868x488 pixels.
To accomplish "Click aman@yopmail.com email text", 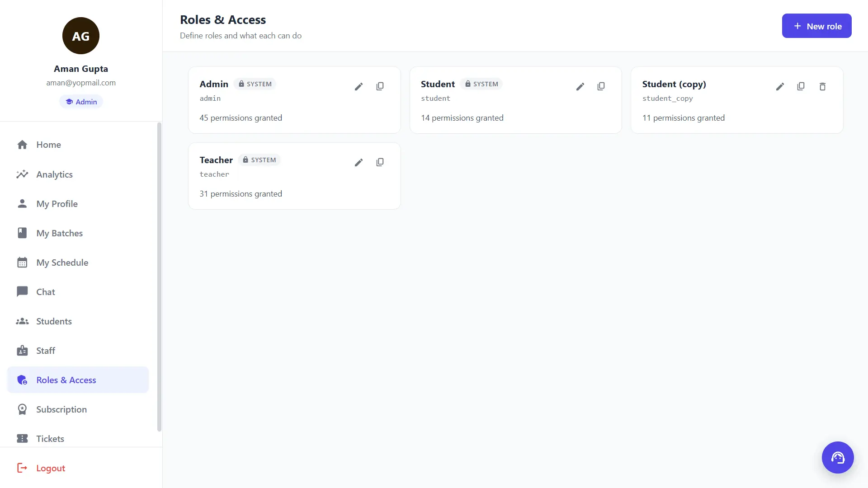I will (x=81, y=83).
